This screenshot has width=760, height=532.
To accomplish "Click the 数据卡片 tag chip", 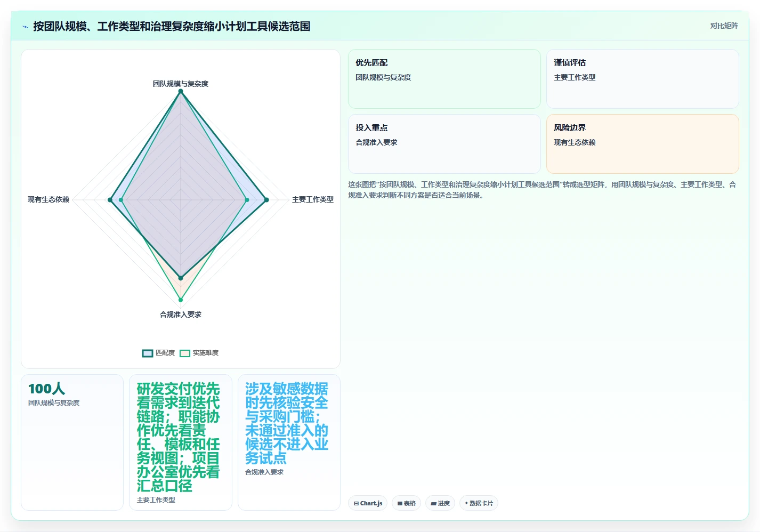I will pos(479,503).
